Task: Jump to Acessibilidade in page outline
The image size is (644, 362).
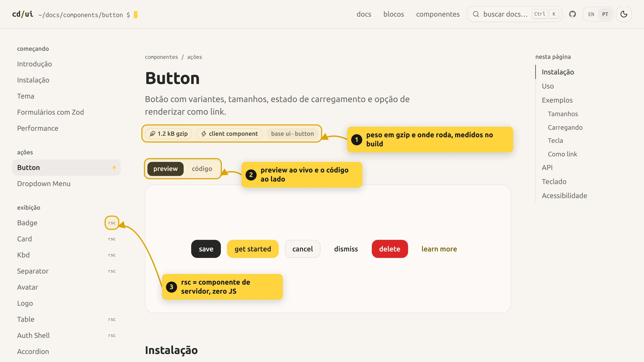Action: (564, 196)
